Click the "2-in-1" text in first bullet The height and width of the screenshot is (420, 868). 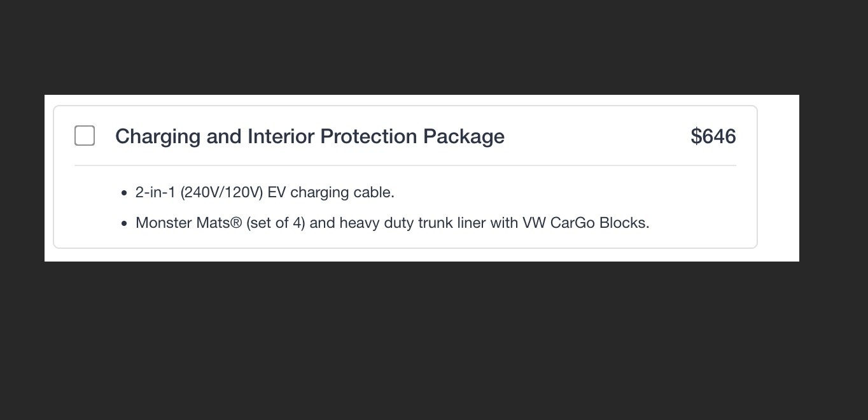(155, 192)
